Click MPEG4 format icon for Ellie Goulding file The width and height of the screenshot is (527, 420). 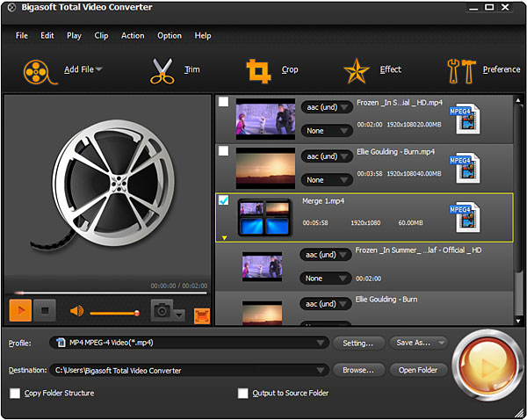pyautogui.click(x=466, y=168)
